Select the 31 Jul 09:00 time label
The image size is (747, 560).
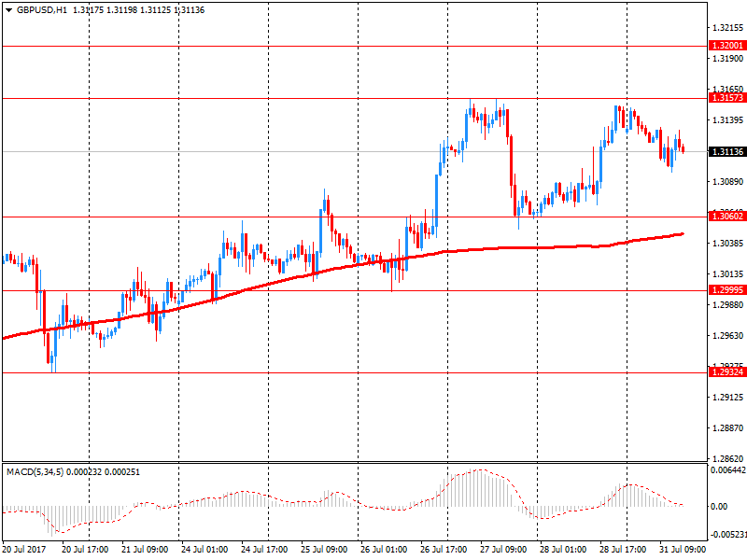pyautogui.click(x=683, y=550)
